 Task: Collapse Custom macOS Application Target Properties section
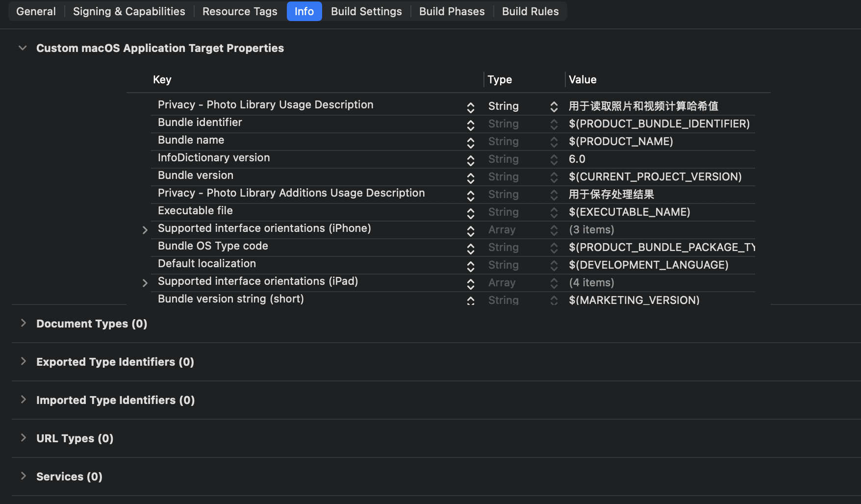(23, 48)
